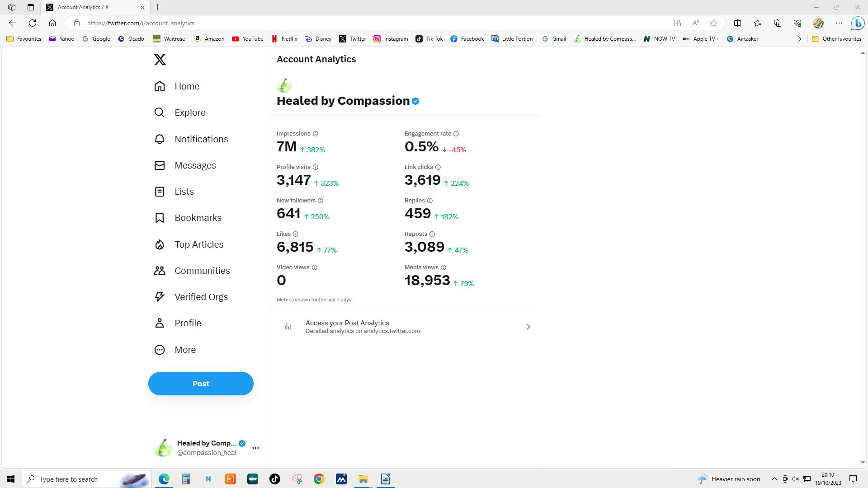Open the Instagram bookmark link
The image size is (868, 488).
point(391,39)
